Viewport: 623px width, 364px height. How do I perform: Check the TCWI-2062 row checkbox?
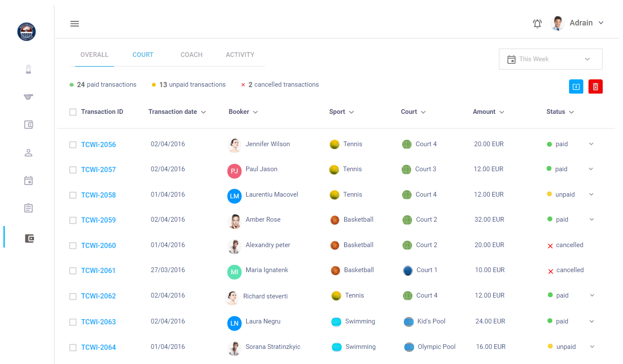pos(73,296)
